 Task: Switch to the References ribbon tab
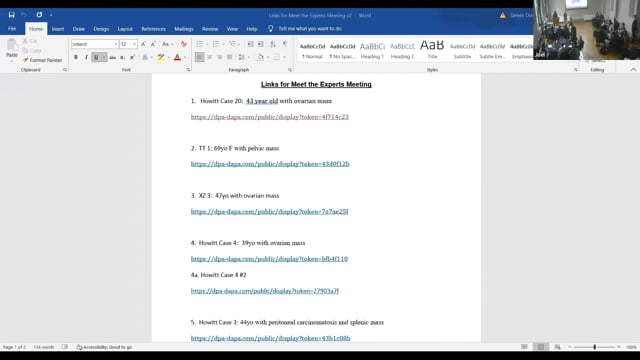153,29
